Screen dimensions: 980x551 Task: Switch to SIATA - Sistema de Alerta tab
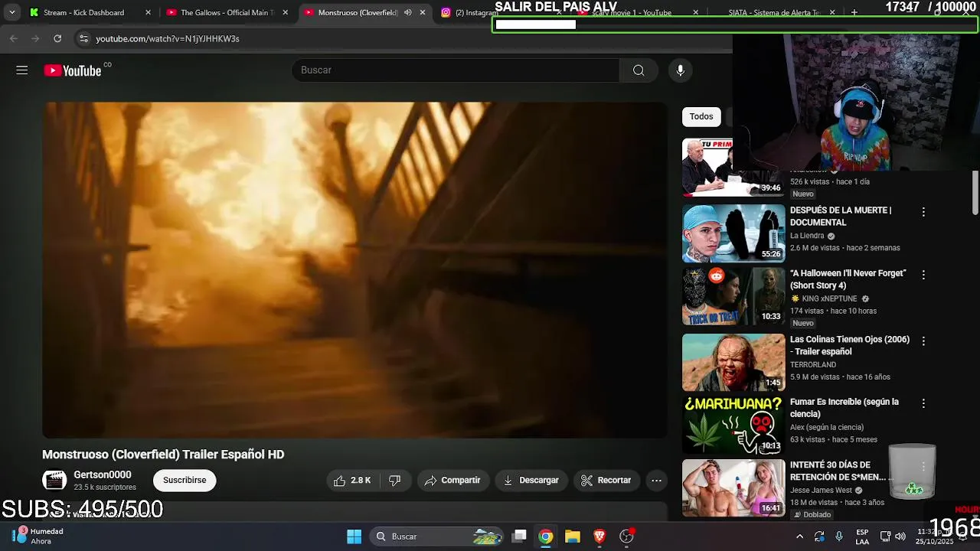773,13
